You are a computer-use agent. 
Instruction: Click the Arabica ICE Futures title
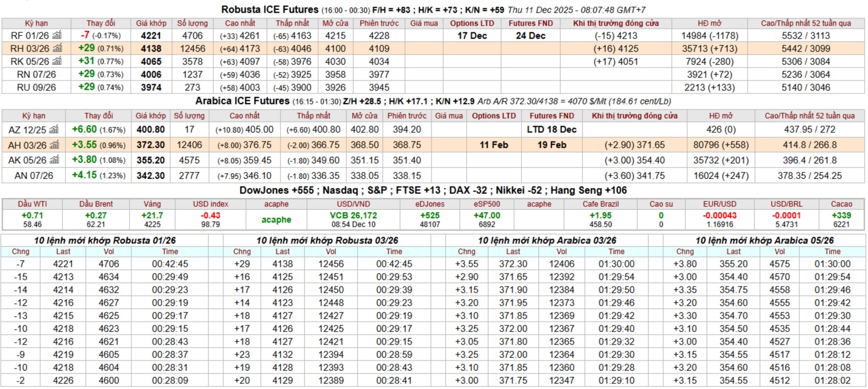pos(242,101)
